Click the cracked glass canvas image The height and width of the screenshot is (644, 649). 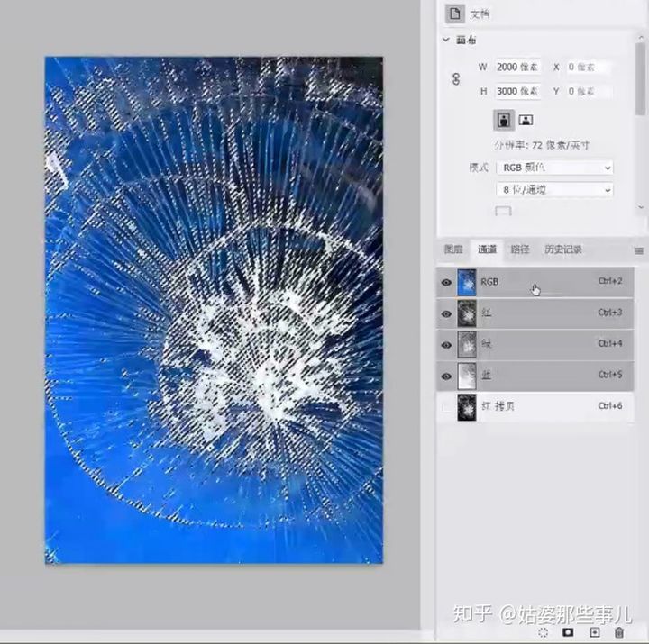click(x=214, y=310)
